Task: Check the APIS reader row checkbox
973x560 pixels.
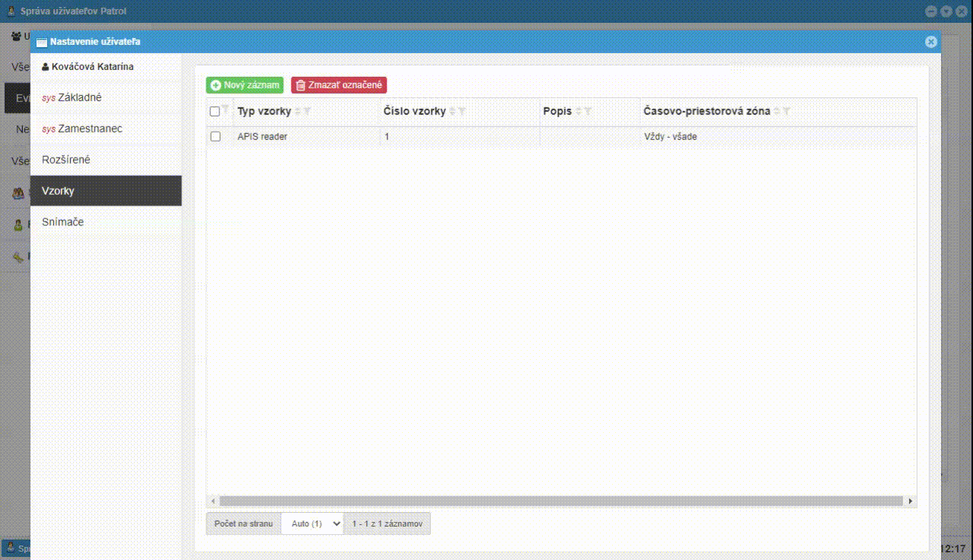Action: pos(215,137)
